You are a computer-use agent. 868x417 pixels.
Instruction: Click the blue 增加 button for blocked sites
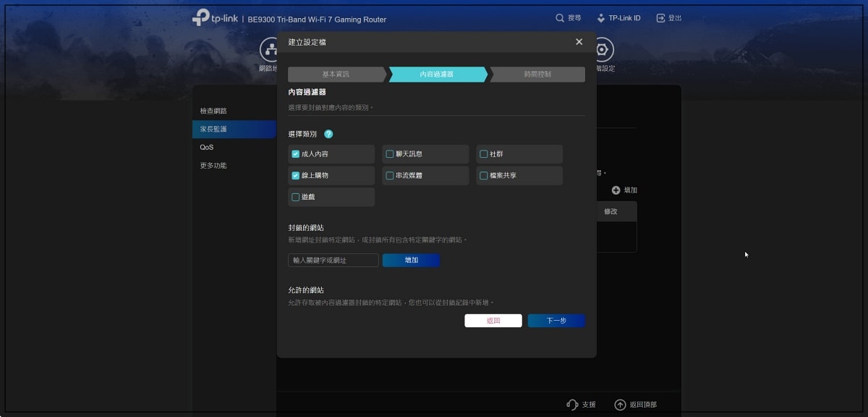pyautogui.click(x=411, y=260)
